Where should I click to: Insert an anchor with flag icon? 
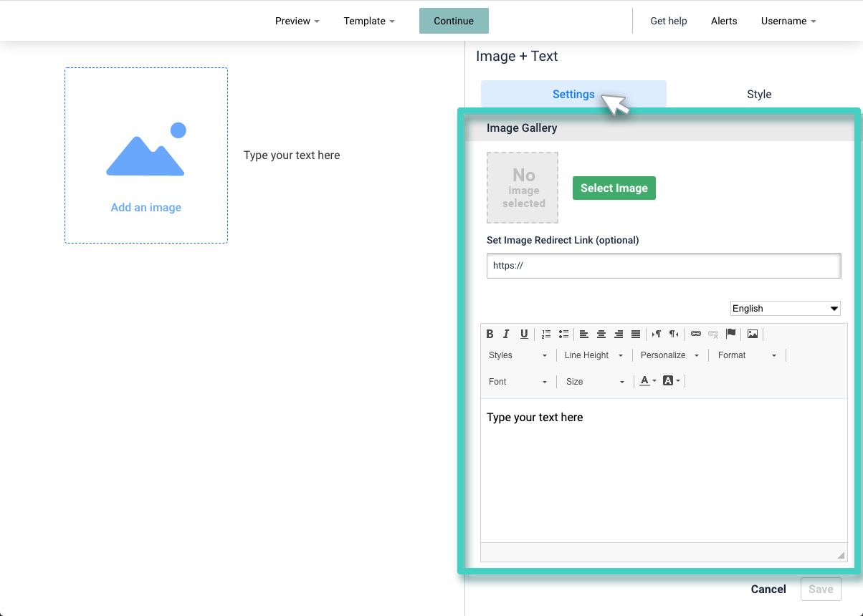coord(730,334)
